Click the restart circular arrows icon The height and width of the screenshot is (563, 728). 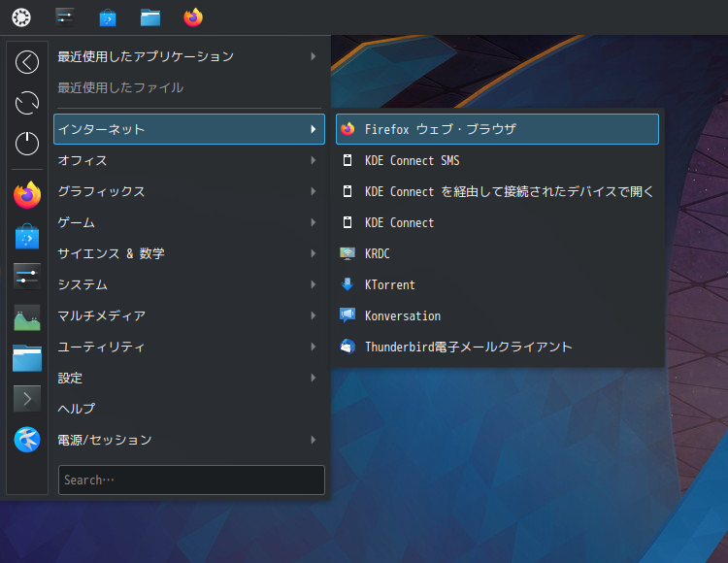[x=27, y=103]
